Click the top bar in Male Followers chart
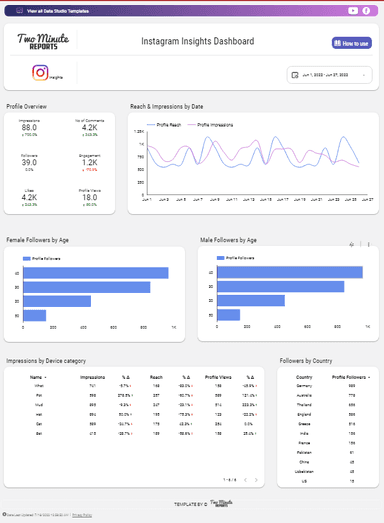 click(x=290, y=272)
